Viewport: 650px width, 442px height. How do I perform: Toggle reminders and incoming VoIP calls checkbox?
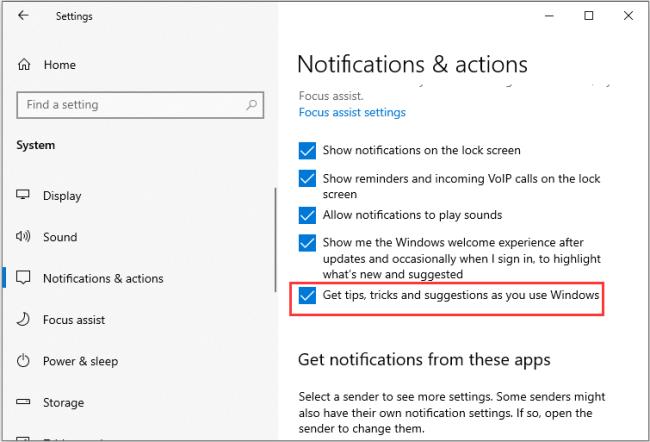[308, 178]
